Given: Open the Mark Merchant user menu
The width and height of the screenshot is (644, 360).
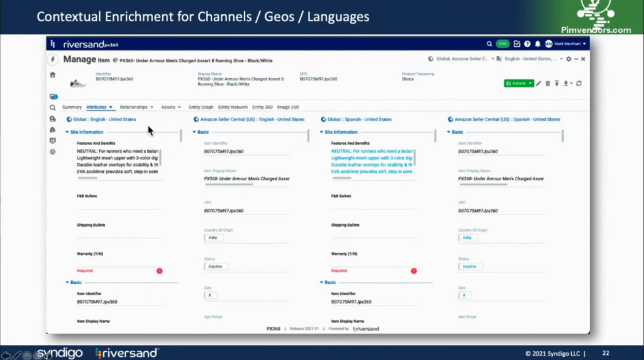Looking at the screenshot, I should tap(570, 44).
